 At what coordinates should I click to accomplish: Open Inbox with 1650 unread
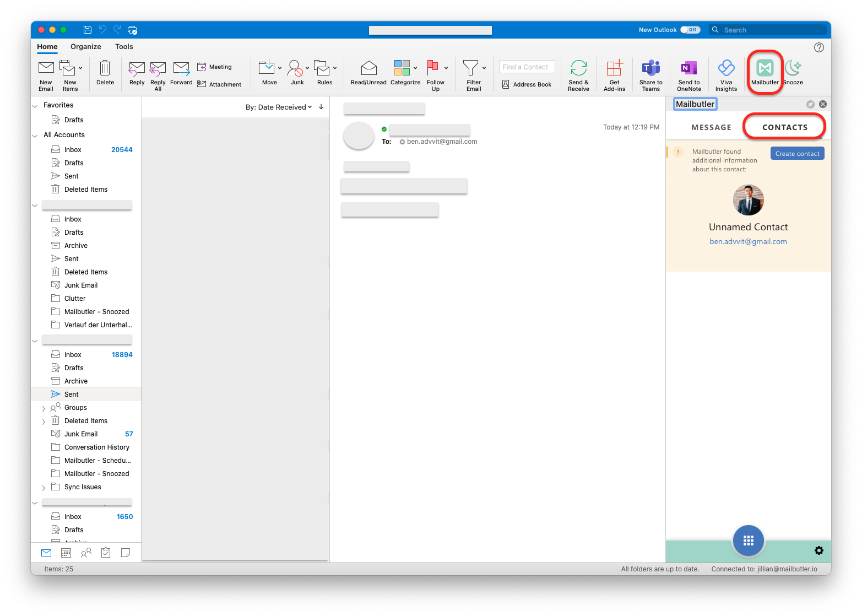coord(86,517)
